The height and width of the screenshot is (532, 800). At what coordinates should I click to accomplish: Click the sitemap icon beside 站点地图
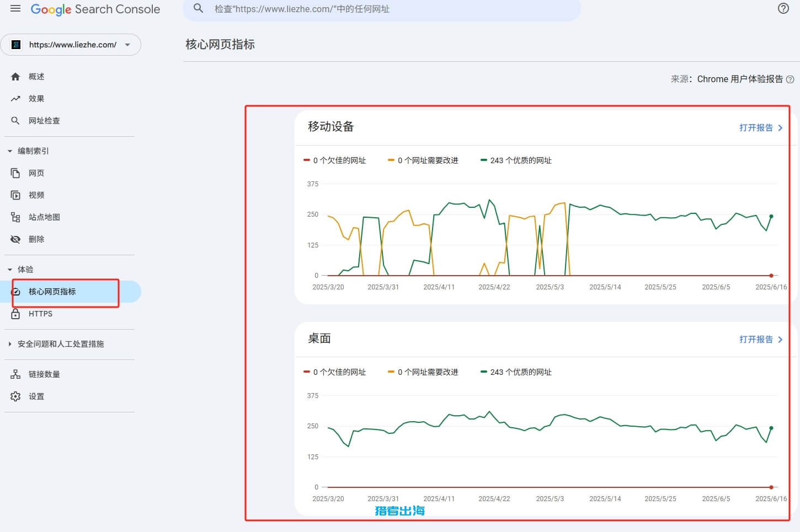(15, 217)
